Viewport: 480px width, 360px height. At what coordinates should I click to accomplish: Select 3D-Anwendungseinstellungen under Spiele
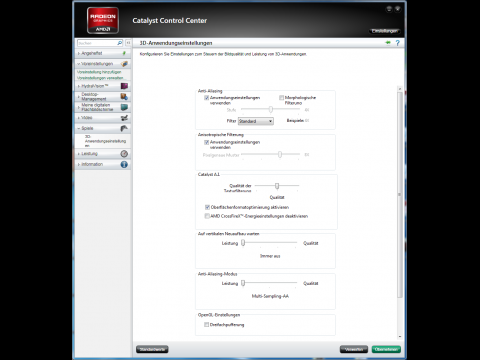point(105,141)
